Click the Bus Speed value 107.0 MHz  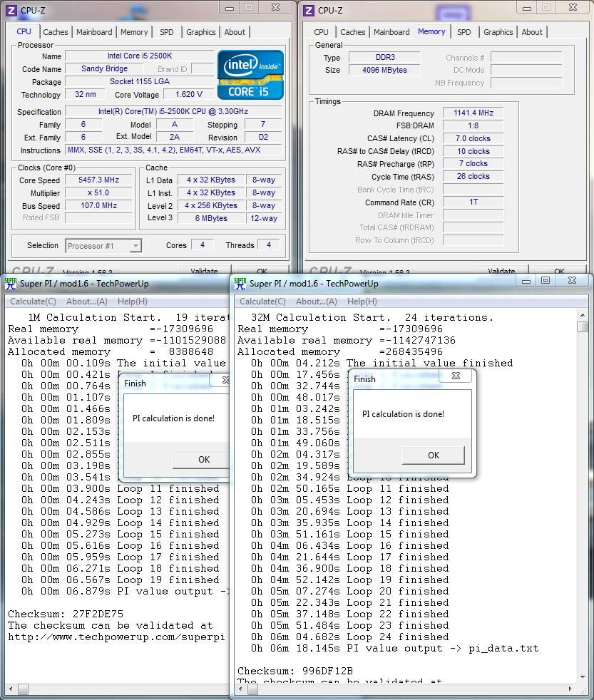[x=98, y=205]
